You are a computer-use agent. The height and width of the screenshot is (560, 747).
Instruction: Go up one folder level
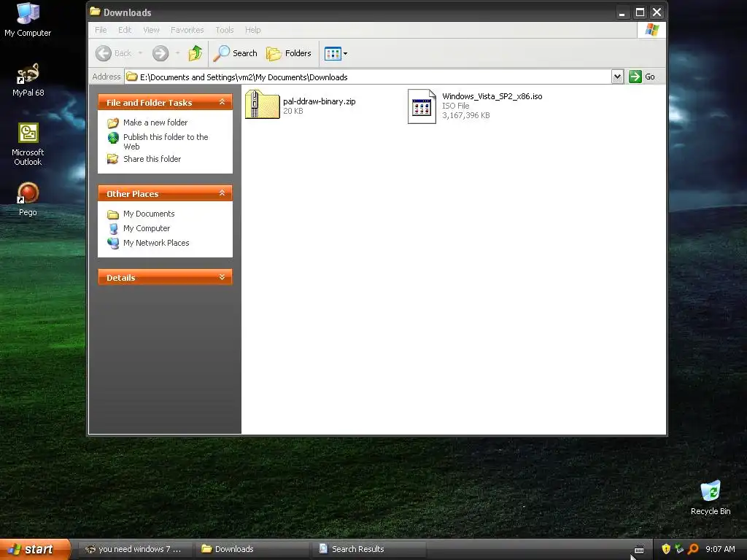click(196, 53)
